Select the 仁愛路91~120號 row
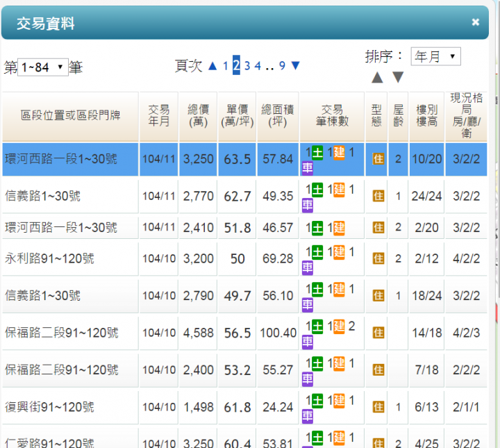 (244, 438)
